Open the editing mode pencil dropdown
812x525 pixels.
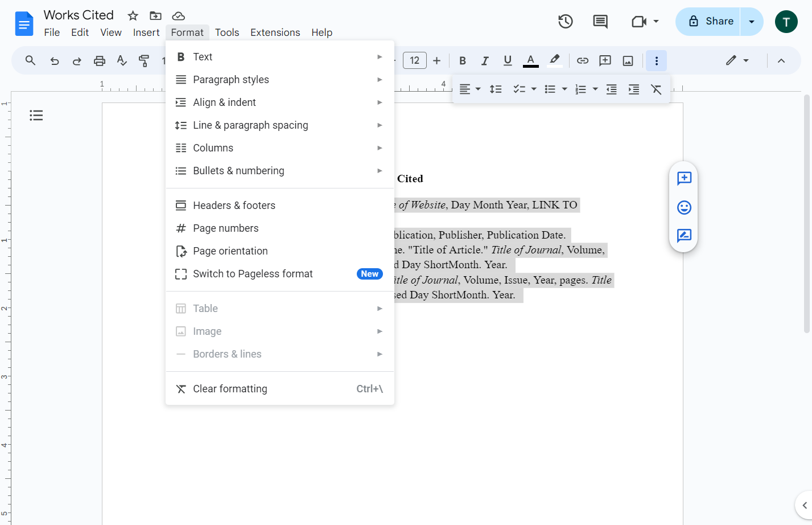737,60
